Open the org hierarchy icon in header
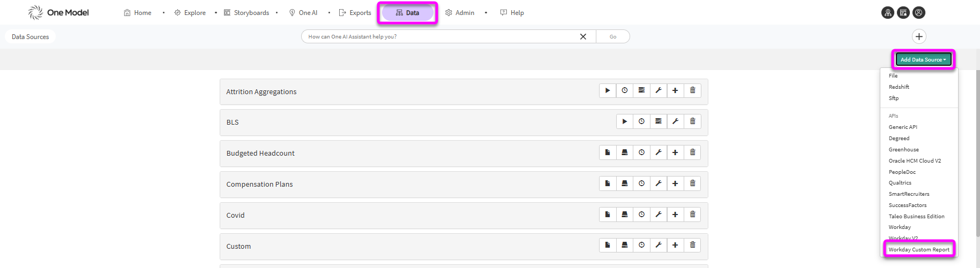This screenshot has height=268, width=980. [888, 13]
